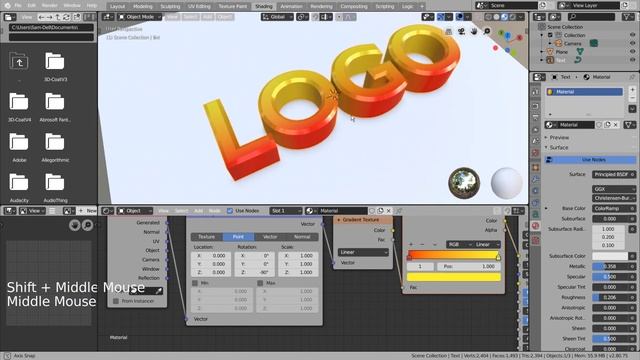Screen dimensions: 640x360
Task: Click the Subsurface Color swatch
Action: [610, 256]
